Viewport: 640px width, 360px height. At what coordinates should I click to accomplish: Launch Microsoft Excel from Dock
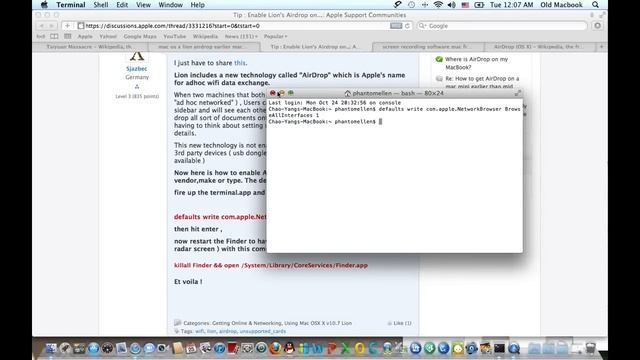tap(345, 348)
